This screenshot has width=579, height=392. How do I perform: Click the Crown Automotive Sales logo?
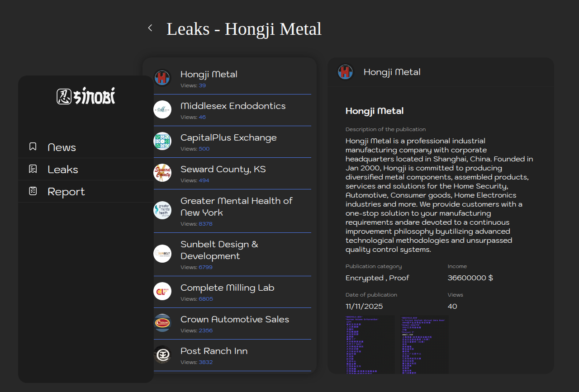point(162,323)
